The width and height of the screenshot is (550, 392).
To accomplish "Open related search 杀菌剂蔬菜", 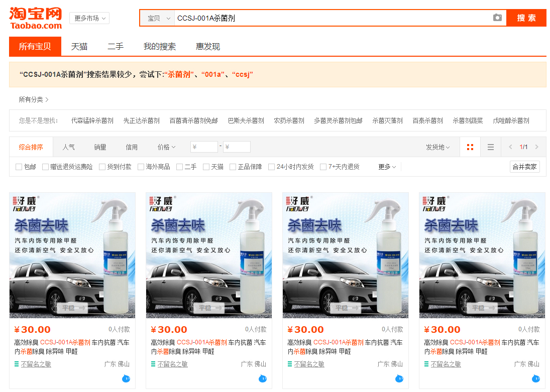I will pos(468,120).
